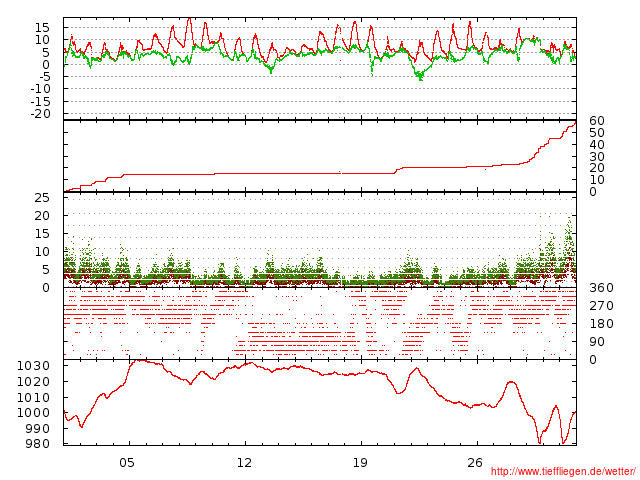Select the rainfall axis value 50

[x=597, y=132]
